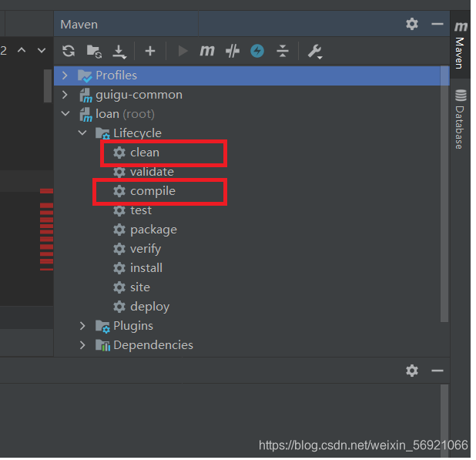Click gear icon next to package

(119, 230)
